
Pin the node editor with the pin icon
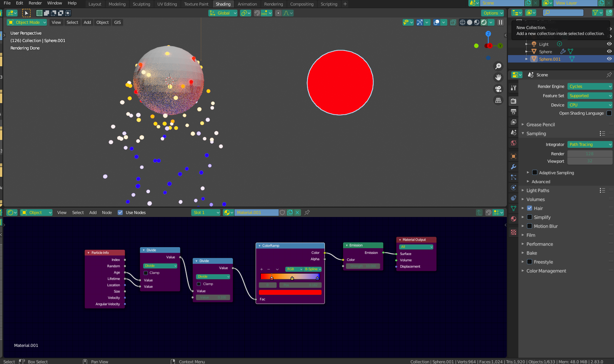pos(307,213)
